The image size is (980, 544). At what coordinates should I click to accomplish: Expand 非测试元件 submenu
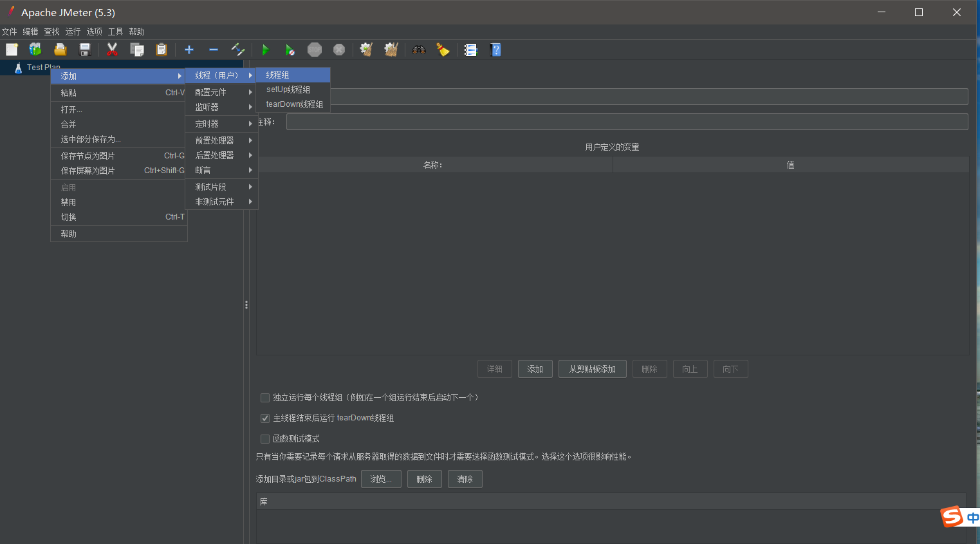[221, 202]
